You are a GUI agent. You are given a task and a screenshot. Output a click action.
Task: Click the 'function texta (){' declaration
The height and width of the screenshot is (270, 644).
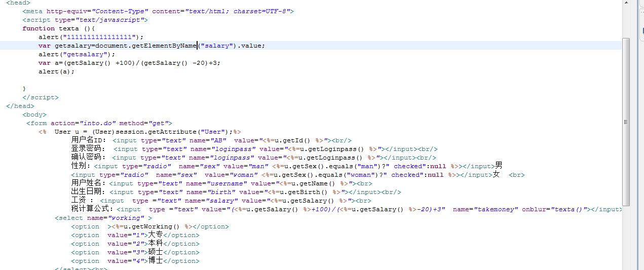pos(59,28)
